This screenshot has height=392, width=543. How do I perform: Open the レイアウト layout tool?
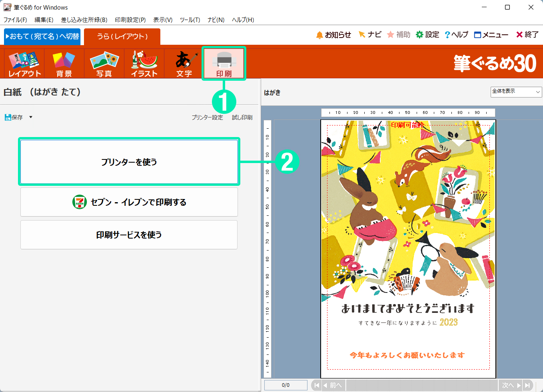pyautogui.click(x=24, y=64)
